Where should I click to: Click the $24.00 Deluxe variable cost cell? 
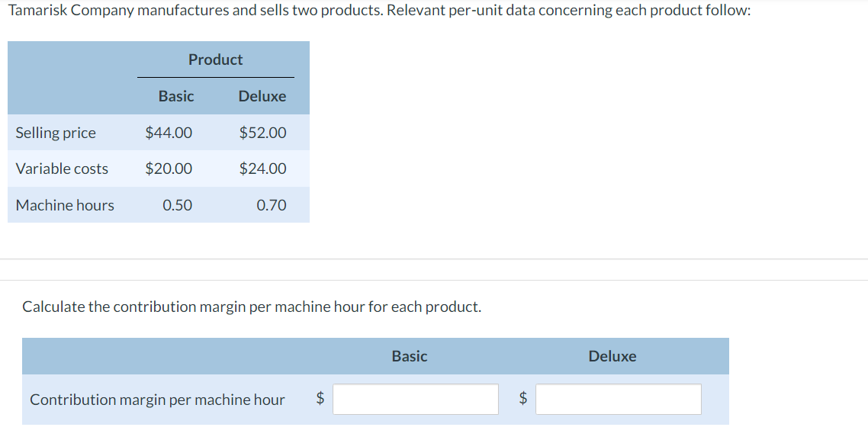[x=263, y=169]
